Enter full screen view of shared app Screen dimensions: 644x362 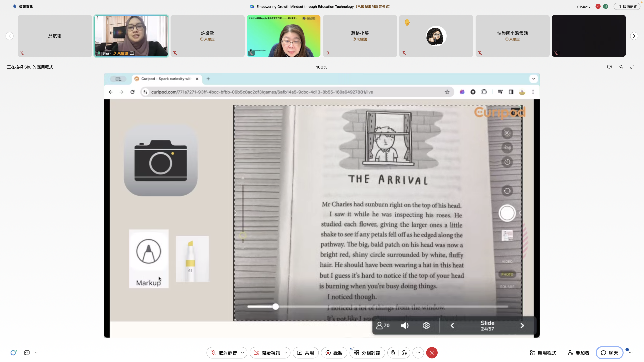click(632, 67)
